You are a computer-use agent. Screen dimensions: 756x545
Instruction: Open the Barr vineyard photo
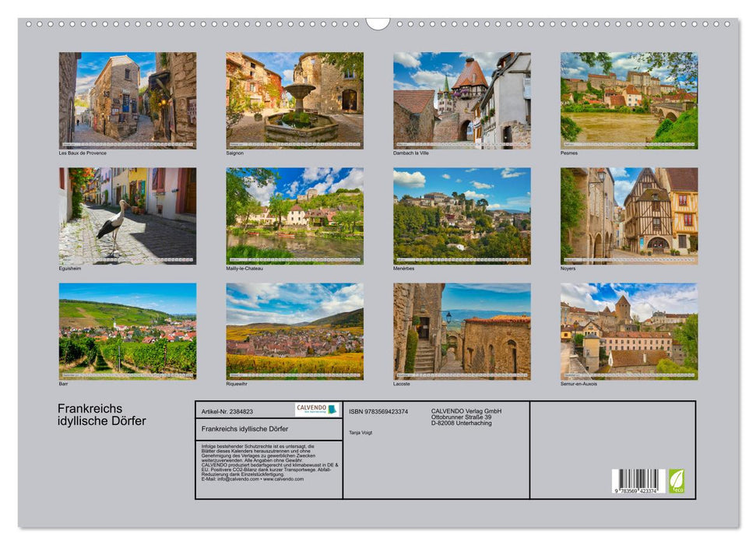pos(127,332)
